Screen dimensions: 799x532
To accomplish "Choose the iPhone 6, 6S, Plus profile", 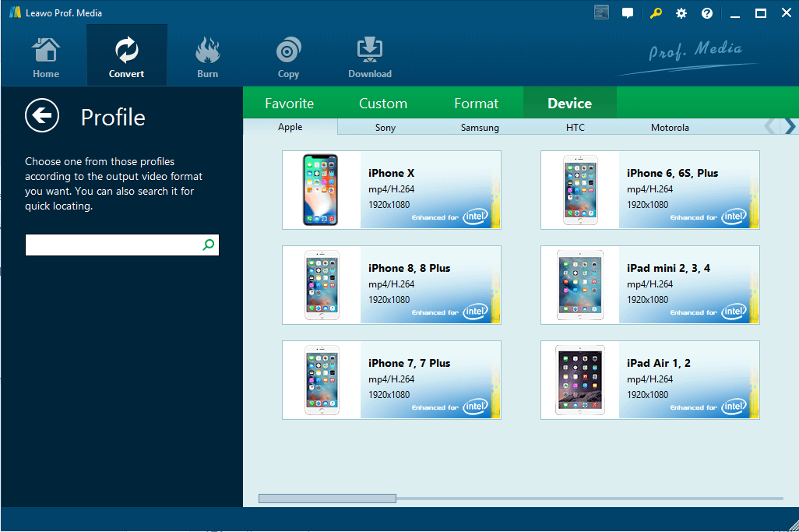I will tap(649, 189).
